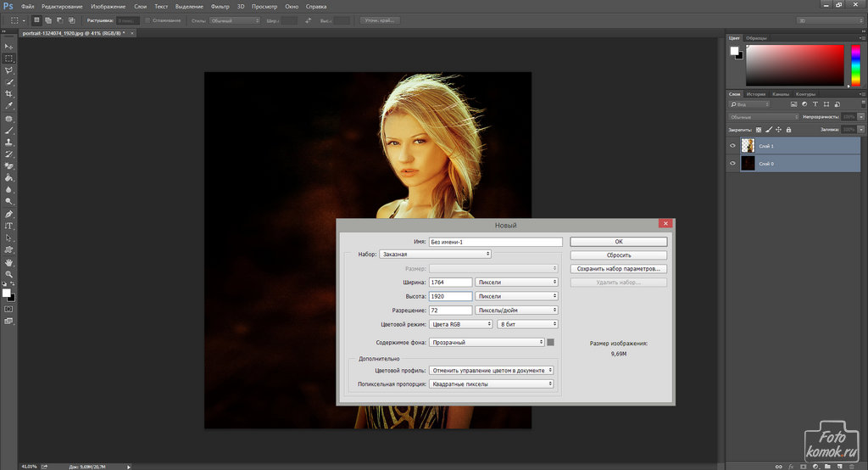Viewport: 868px width, 470px height.
Task: Select the Move tool in the toolbar
Action: click(9, 47)
